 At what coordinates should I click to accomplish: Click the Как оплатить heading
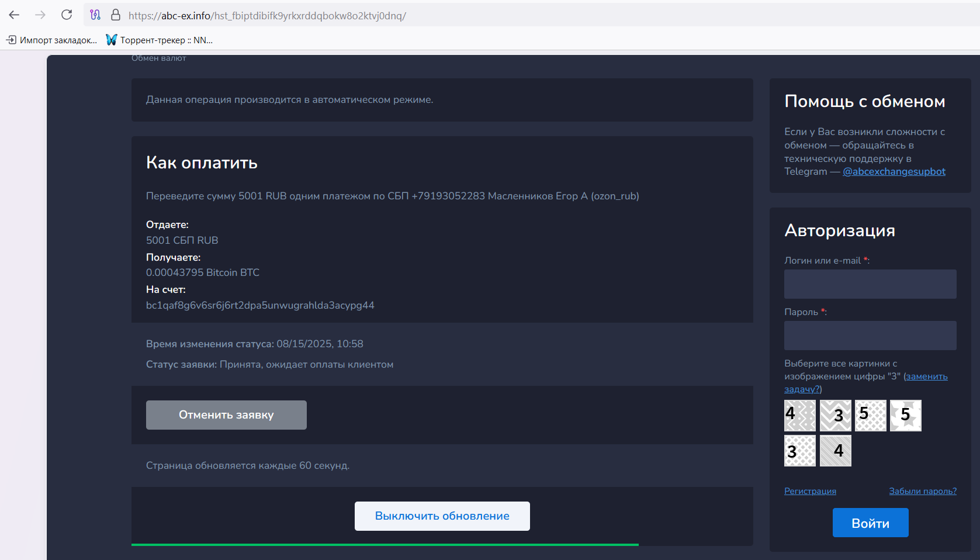coord(202,163)
